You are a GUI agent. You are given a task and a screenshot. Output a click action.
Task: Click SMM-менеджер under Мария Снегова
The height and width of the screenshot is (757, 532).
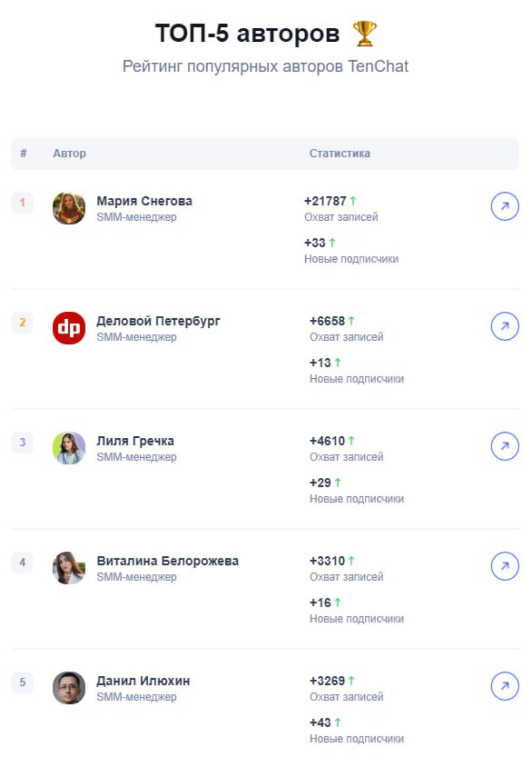tap(137, 217)
